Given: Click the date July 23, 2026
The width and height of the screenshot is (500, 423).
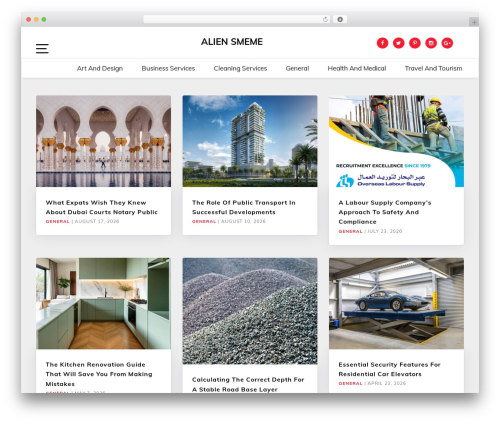Looking at the screenshot, I should point(385,231).
